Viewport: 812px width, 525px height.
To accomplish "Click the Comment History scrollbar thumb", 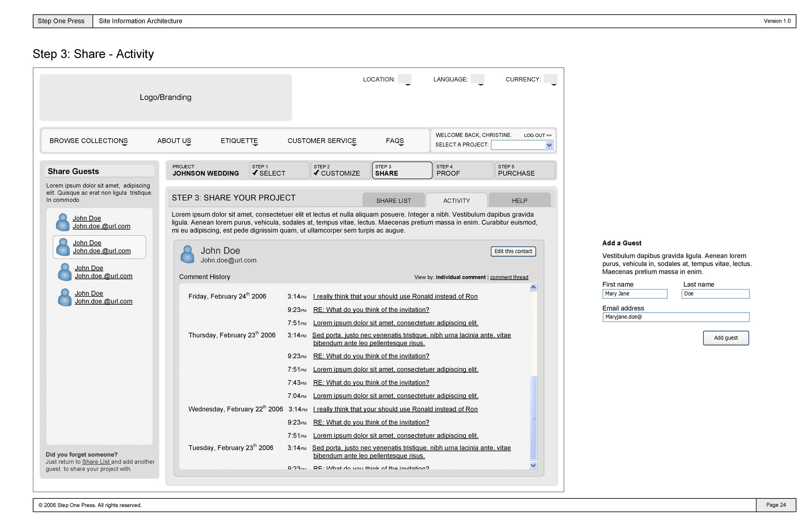I will [x=533, y=418].
